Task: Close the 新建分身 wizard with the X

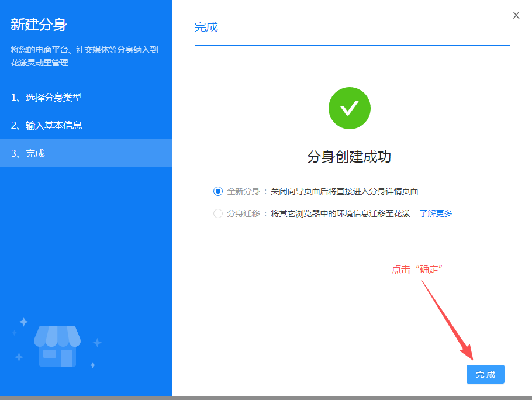Action: [516, 15]
